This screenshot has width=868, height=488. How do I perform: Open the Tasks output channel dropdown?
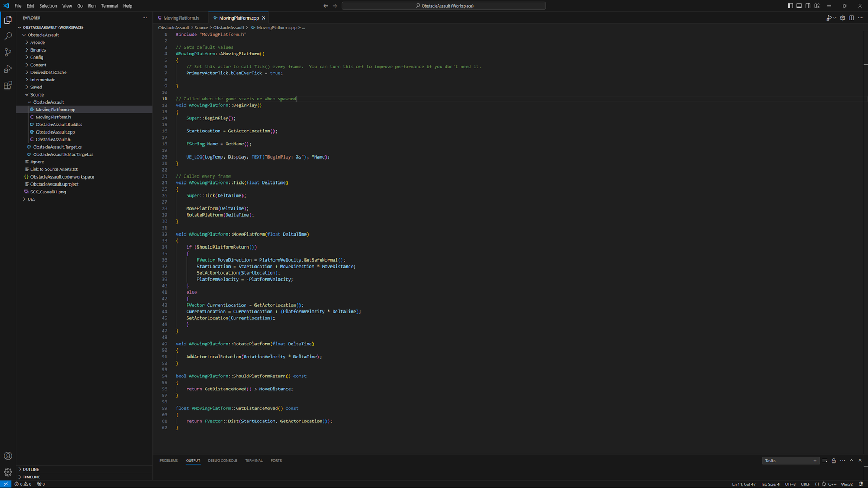790,461
